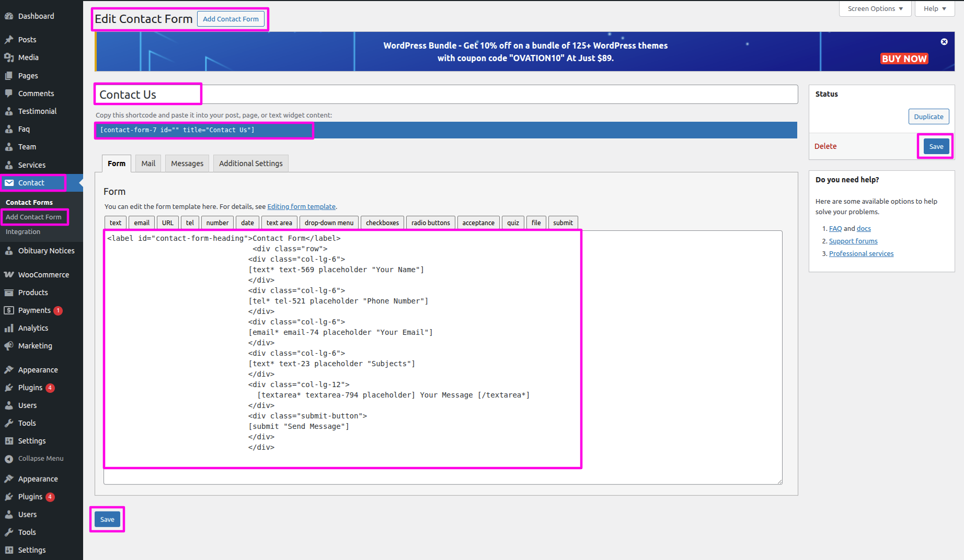Open the Additional Settings tab
This screenshot has height=560, width=964.
(x=250, y=164)
